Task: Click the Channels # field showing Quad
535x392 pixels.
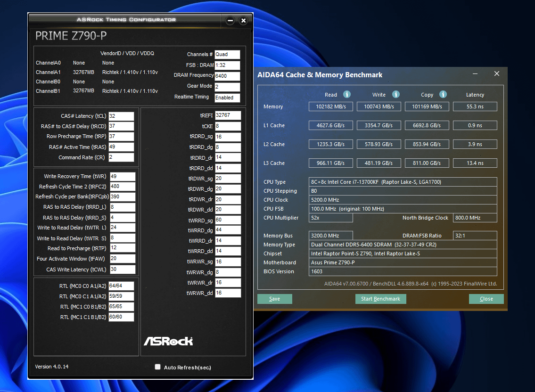Action: point(227,55)
